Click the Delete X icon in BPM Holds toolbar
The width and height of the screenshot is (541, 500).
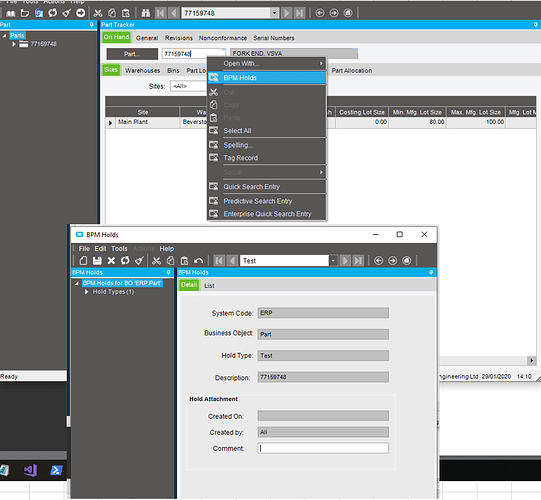coord(111,261)
